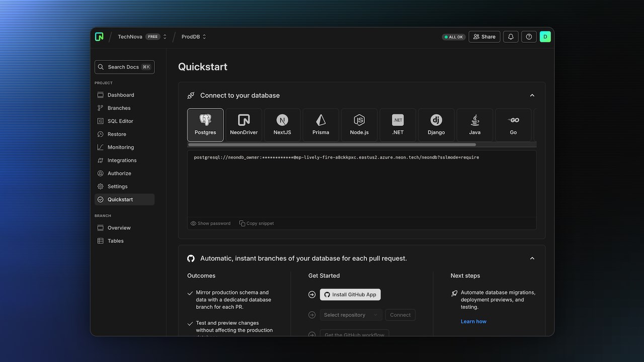
Task: Open branch Overview in the sidebar
Action: pos(124,228)
